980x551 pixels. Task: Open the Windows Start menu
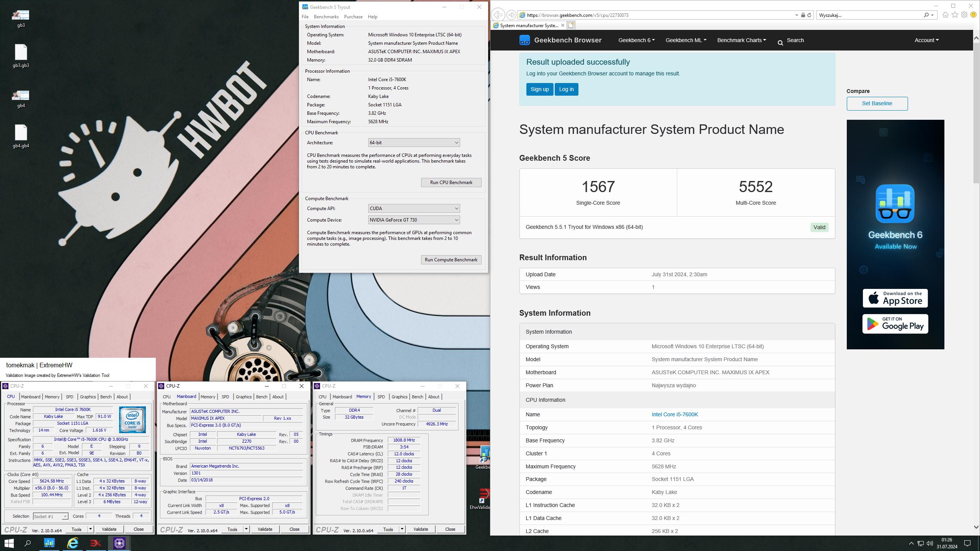click(9, 543)
